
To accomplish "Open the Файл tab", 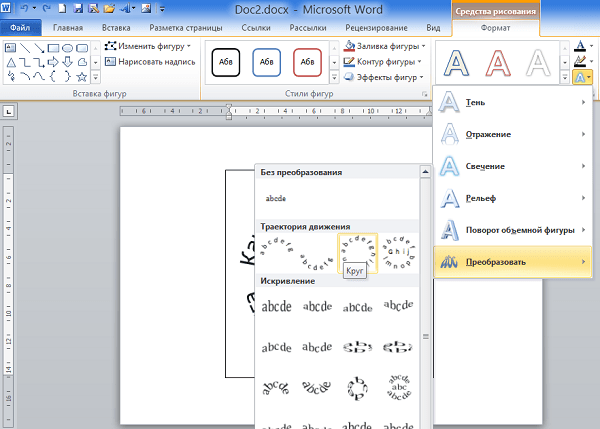I will click(x=20, y=29).
